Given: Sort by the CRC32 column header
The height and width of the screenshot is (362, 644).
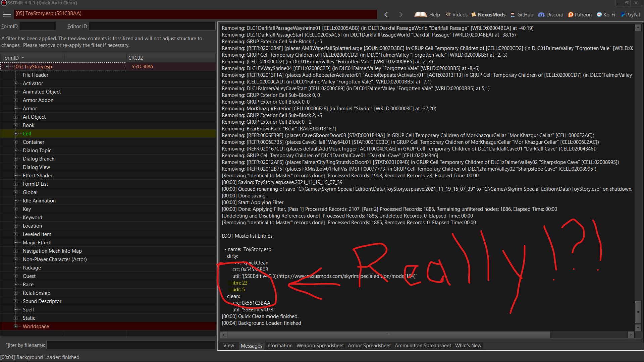Looking at the screenshot, I should click(x=171, y=58).
